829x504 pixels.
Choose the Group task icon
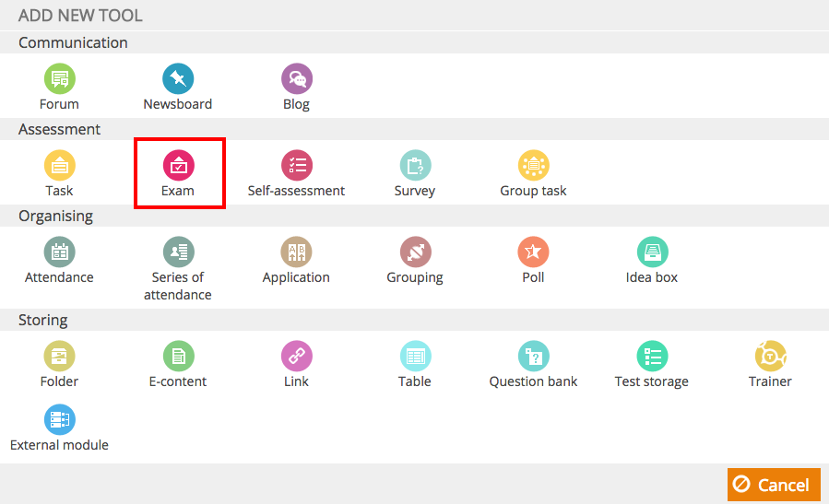534,165
